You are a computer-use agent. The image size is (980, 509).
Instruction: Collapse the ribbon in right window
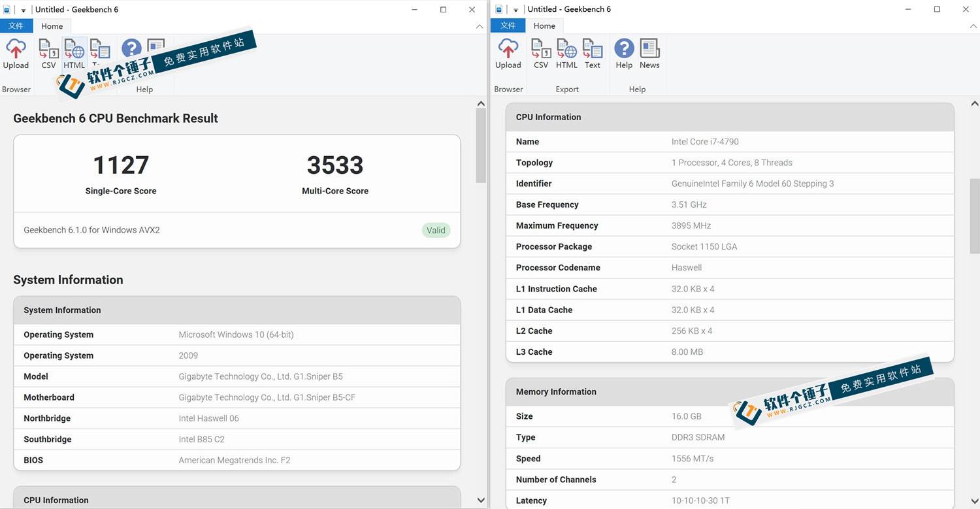[x=972, y=26]
